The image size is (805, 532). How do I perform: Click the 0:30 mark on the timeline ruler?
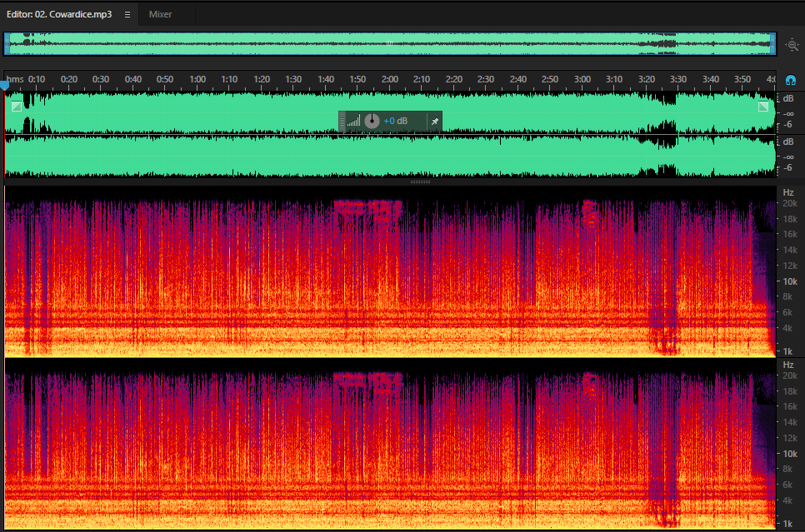(x=101, y=80)
